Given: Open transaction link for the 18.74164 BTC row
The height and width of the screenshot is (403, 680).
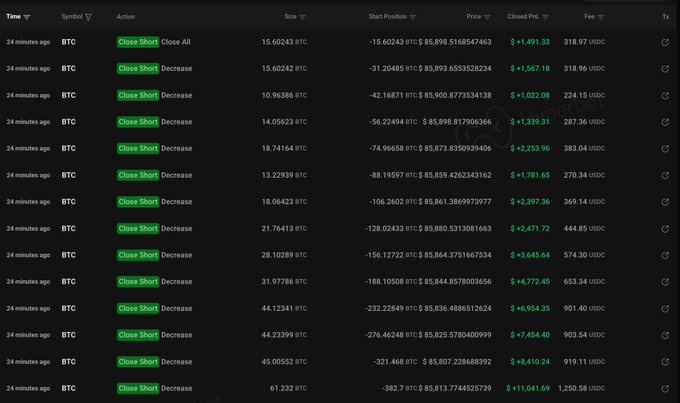Looking at the screenshot, I should click(665, 148).
